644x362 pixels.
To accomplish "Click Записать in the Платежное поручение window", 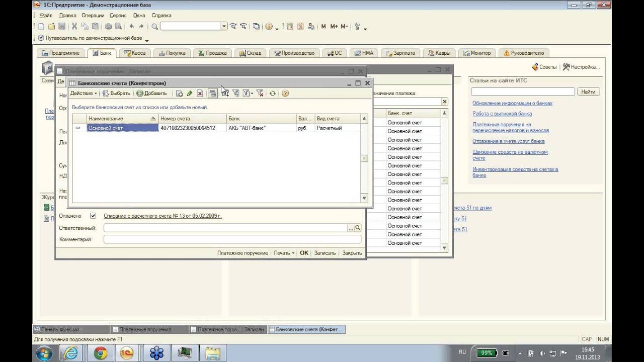I will tap(325, 253).
